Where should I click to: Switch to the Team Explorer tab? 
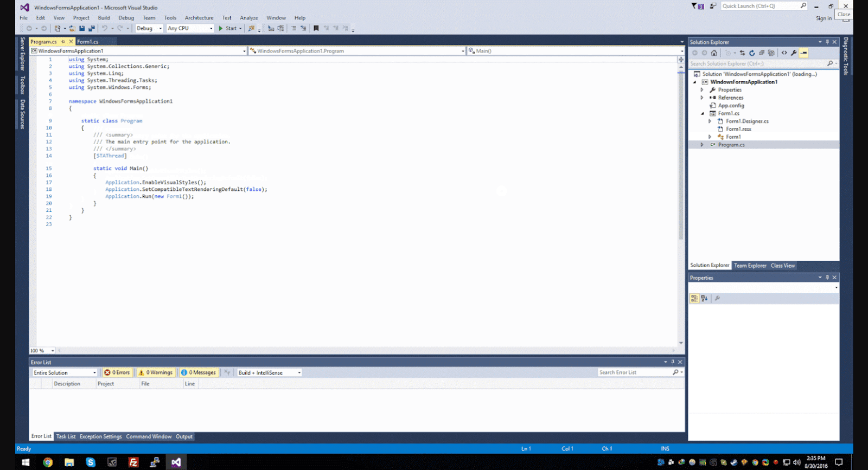pyautogui.click(x=750, y=266)
